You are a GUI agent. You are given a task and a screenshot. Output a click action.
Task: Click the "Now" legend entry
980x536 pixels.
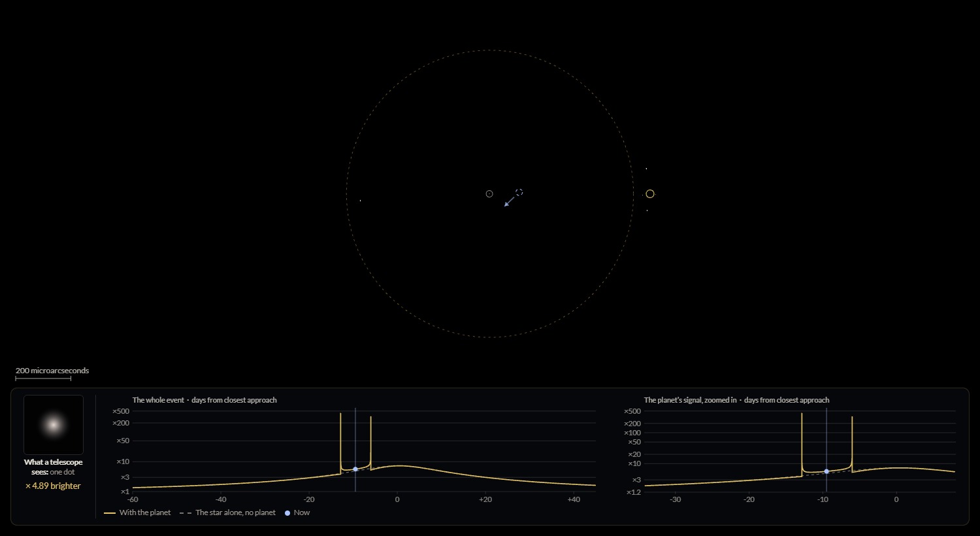click(297, 512)
